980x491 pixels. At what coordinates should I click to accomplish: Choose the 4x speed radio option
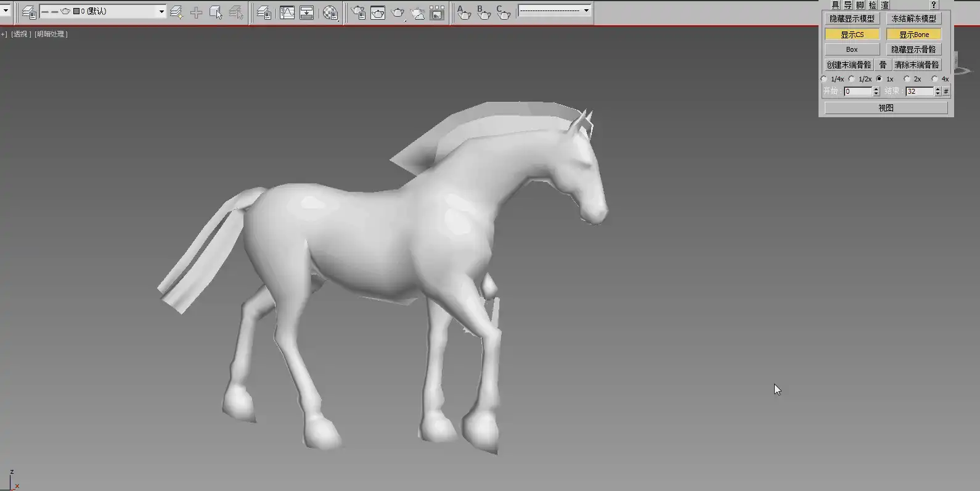(934, 79)
